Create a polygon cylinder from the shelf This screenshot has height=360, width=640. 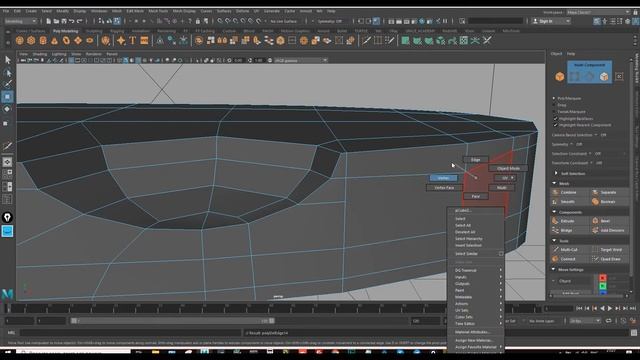click(43, 40)
